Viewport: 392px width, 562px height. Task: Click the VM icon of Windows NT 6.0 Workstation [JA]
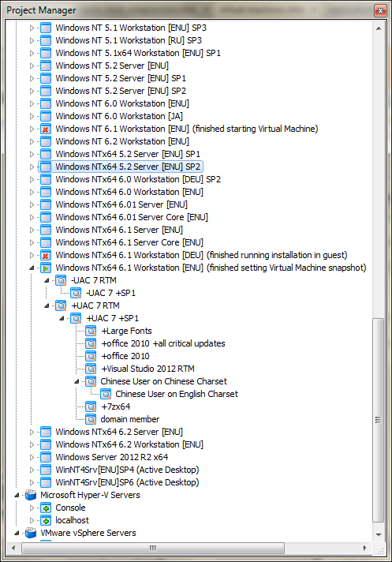coord(46,116)
